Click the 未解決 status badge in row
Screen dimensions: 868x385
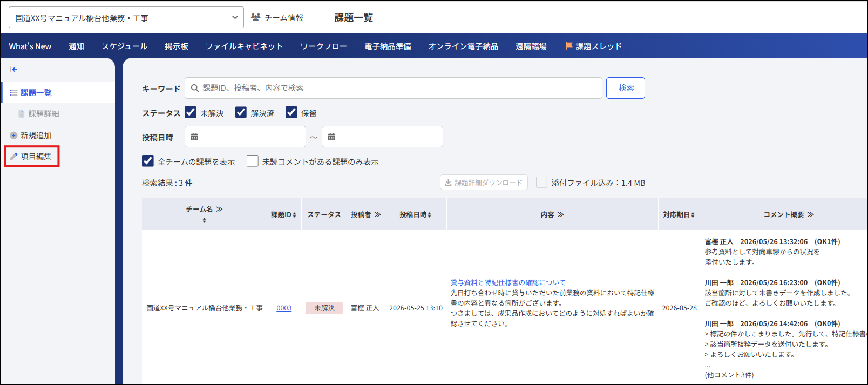click(x=324, y=308)
